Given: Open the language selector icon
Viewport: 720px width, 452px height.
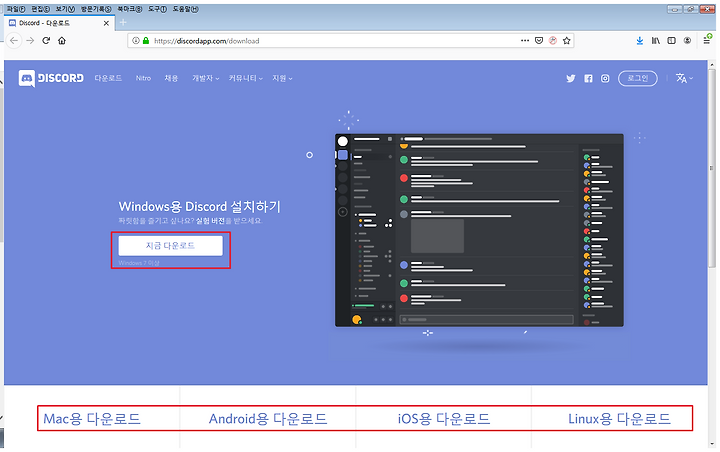Looking at the screenshot, I should coord(684,78).
